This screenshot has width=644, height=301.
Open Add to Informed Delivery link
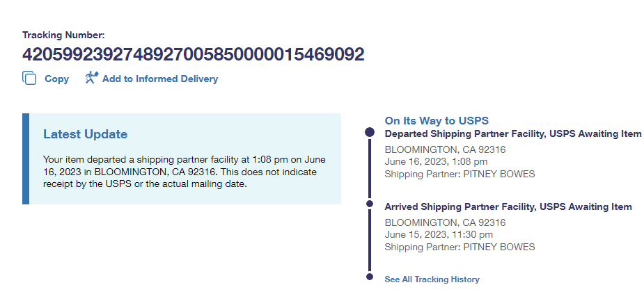coord(159,79)
